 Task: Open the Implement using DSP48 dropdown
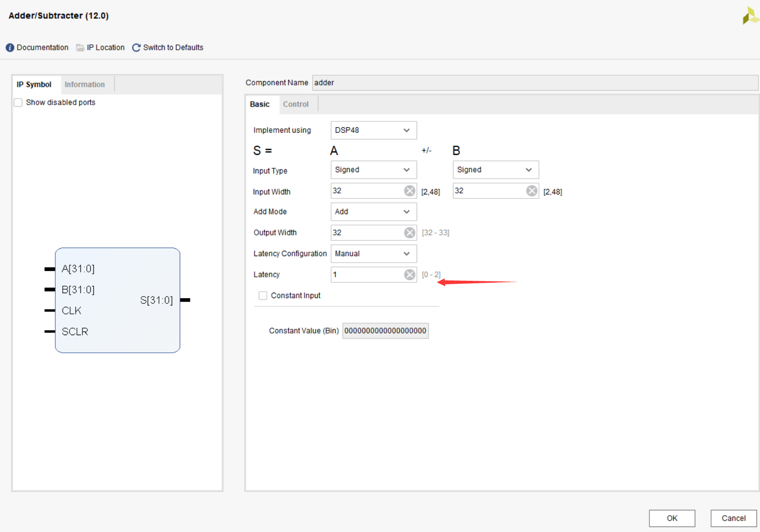tap(374, 130)
